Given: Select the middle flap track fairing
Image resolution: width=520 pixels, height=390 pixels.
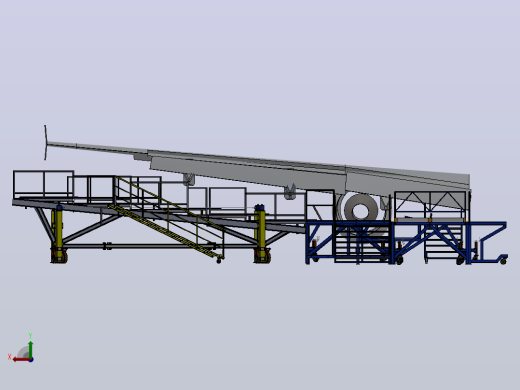Looking at the screenshot, I should [290, 192].
